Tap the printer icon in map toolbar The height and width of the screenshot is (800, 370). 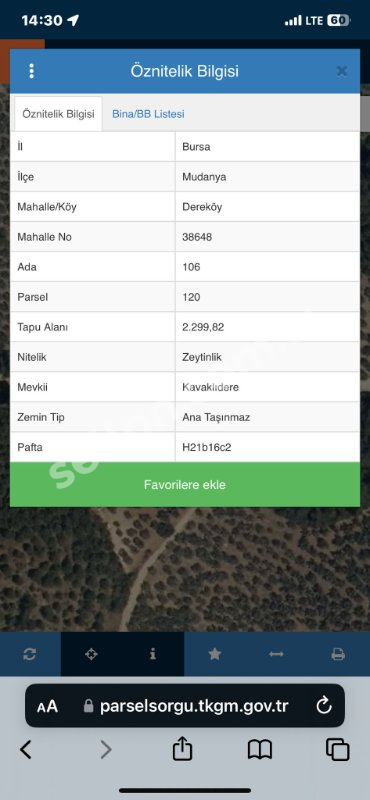(x=338, y=654)
